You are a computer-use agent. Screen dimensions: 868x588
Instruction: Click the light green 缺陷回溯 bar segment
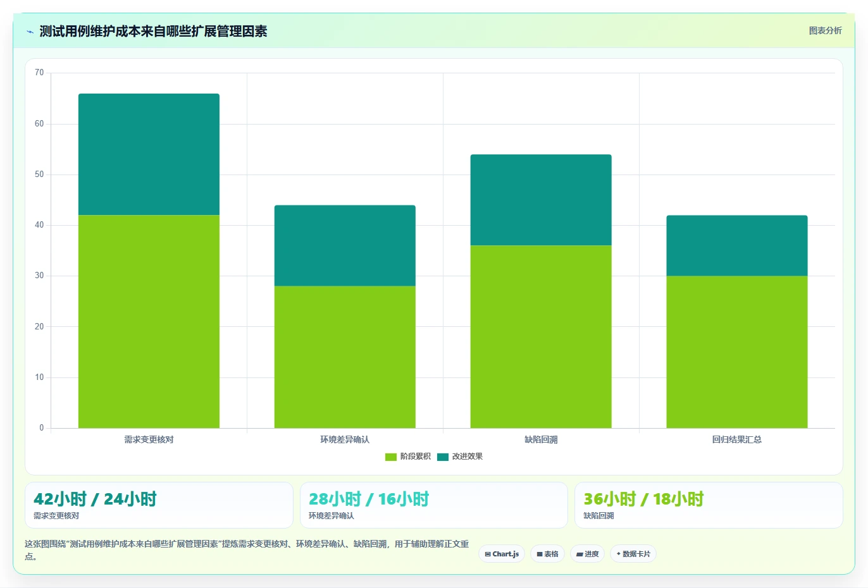point(541,337)
